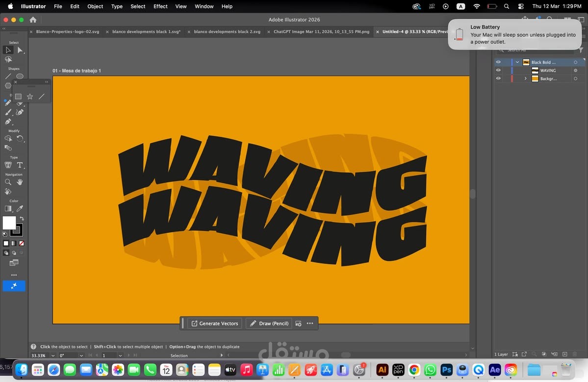The width and height of the screenshot is (588, 382).
Task: Switch to Blanco-Properties-logo-02.svg tab
Action: [x=68, y=31]
